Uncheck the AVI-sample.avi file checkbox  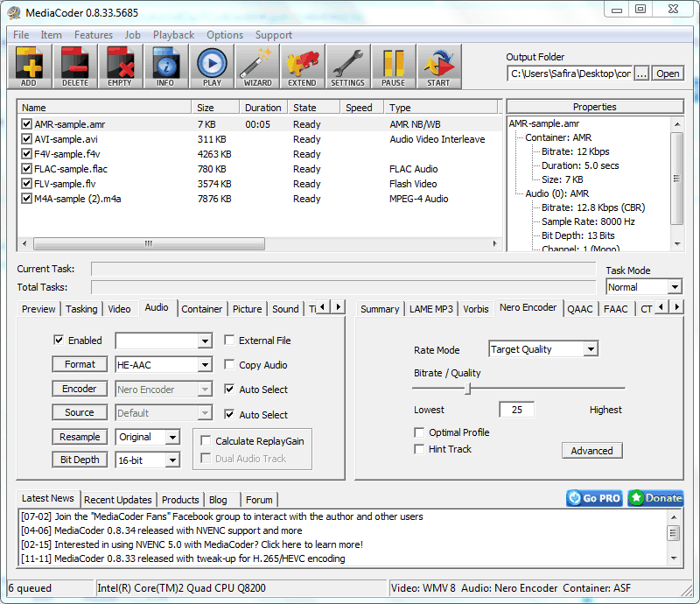point(27,139)
